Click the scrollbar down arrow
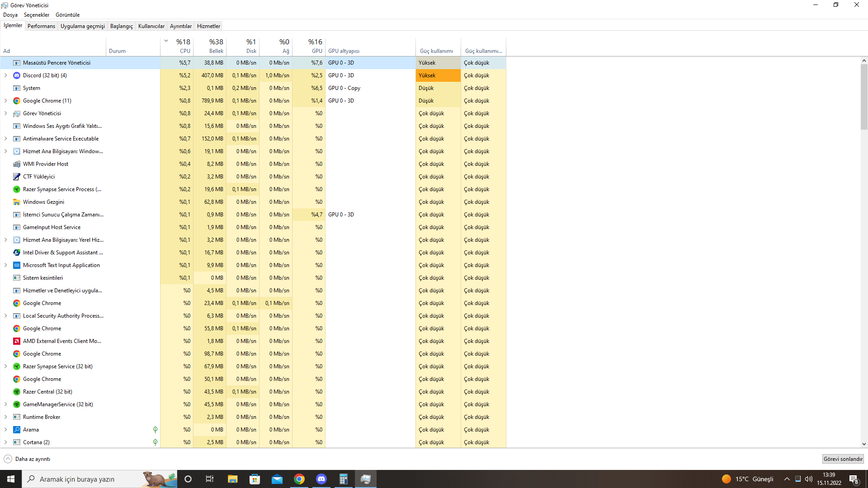 coord(864,444)
